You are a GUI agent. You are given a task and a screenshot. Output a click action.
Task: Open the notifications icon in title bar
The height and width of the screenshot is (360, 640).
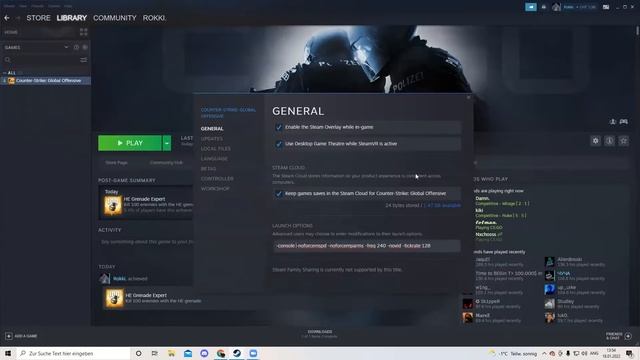coord(544,7)
